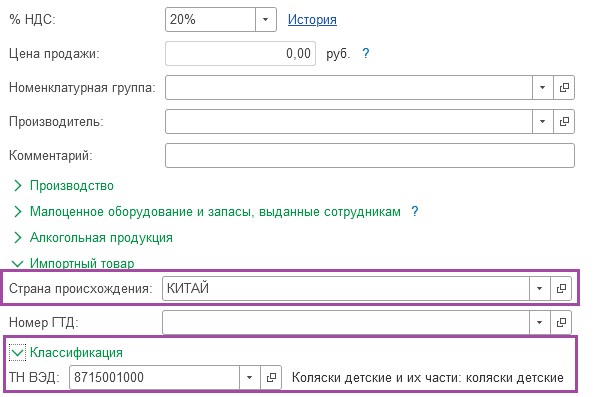
Task: Open the История link
Action: point(312,19)
